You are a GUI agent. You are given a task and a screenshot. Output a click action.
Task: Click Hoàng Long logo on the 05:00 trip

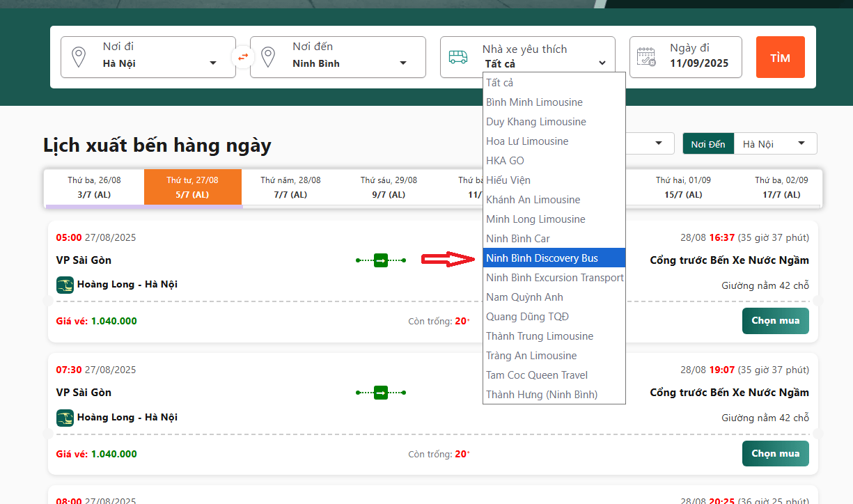(65, 285)
